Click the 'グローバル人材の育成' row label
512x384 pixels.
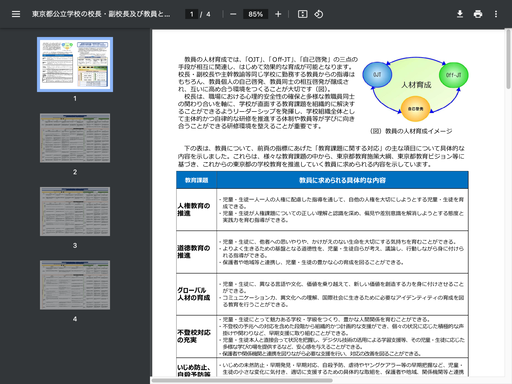tap(194, 294)
